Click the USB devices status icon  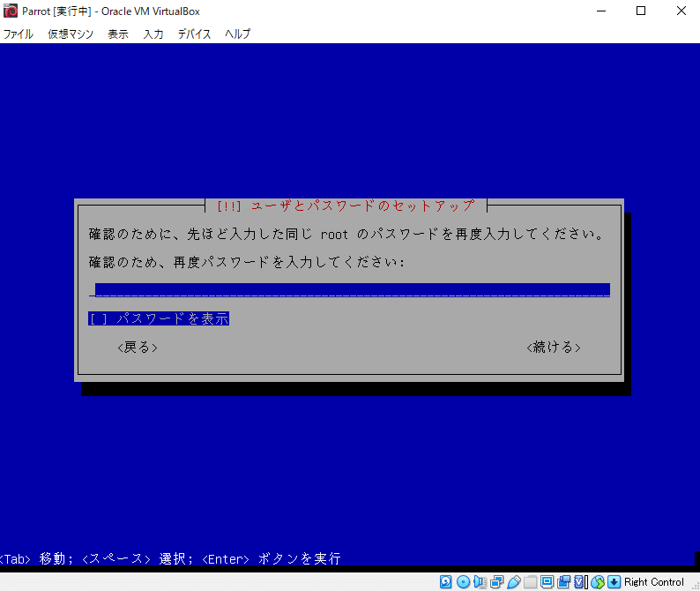513,581
